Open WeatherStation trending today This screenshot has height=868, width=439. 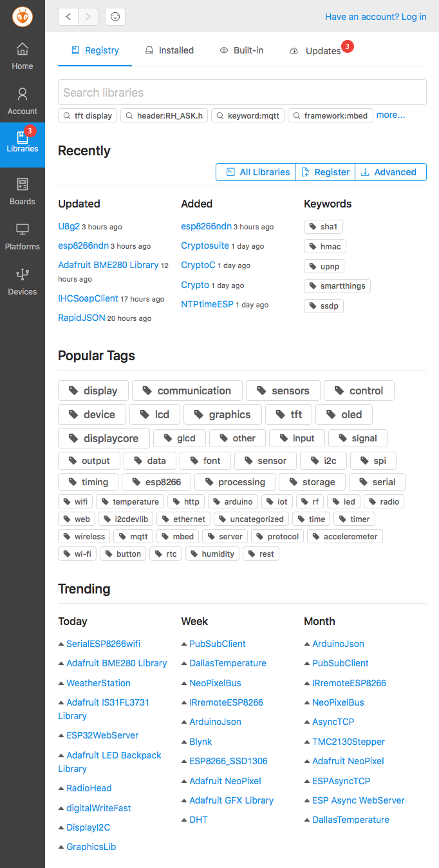click(x=98, y=683)
